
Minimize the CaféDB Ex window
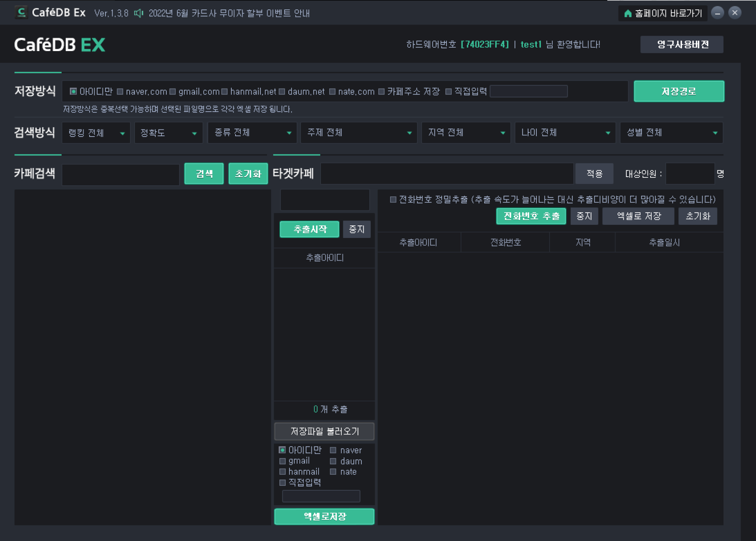[717, 13]
